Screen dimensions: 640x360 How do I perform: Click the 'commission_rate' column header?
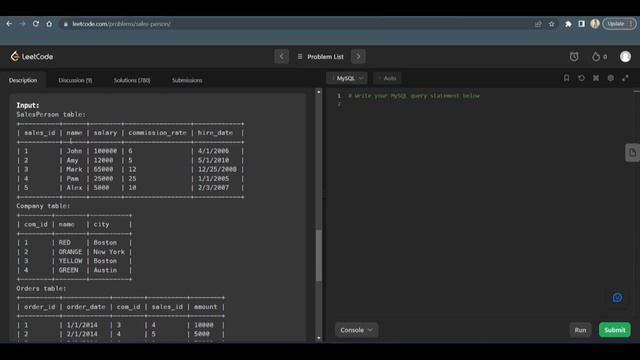click(157, 133)
